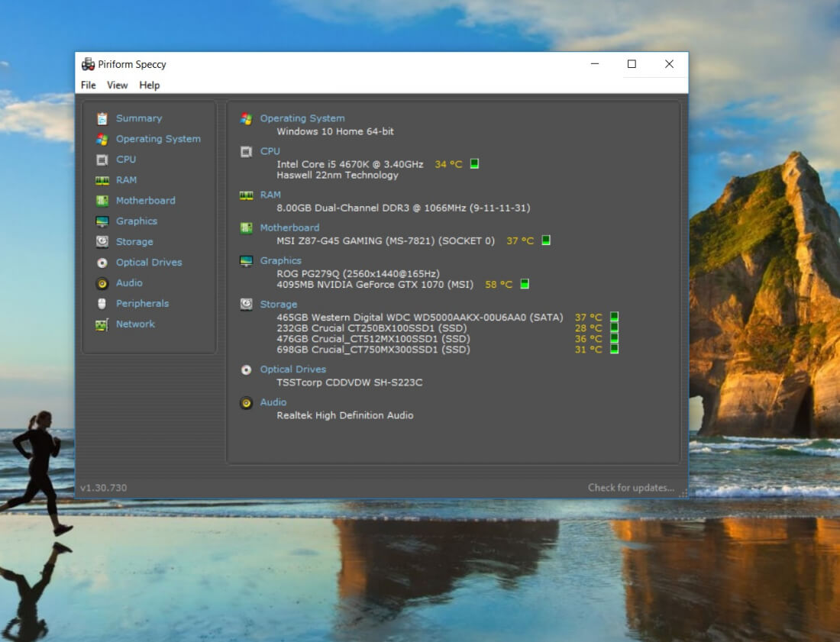Minimize the Piriform Speccy window

(595, 63)
